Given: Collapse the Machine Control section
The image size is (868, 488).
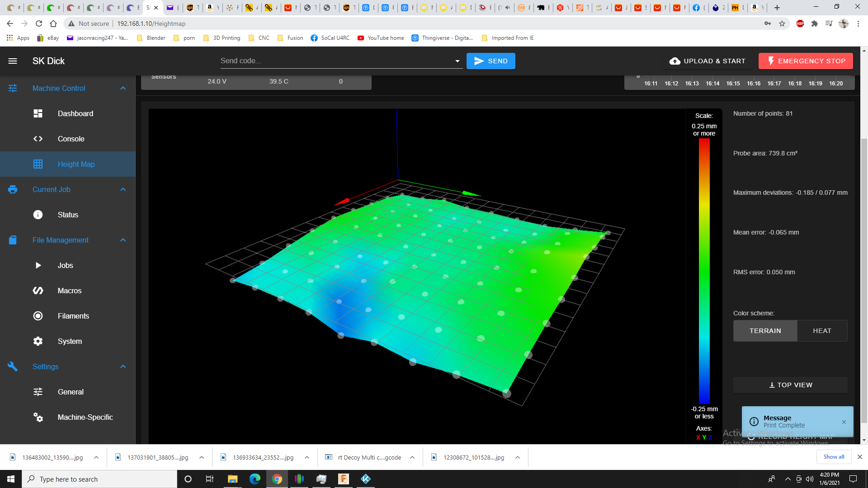Looking at the screenshot, I should coord(123,88).
